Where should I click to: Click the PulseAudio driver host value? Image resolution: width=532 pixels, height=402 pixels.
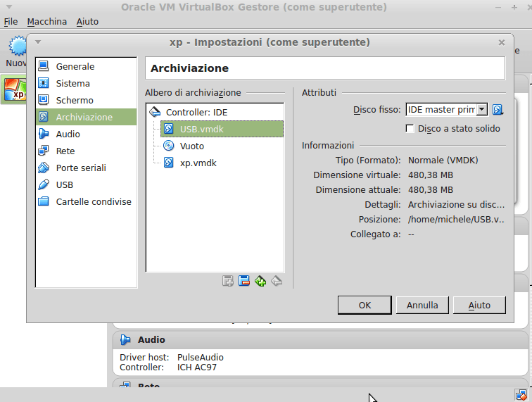pyautogui.click(x=200, y=358)
